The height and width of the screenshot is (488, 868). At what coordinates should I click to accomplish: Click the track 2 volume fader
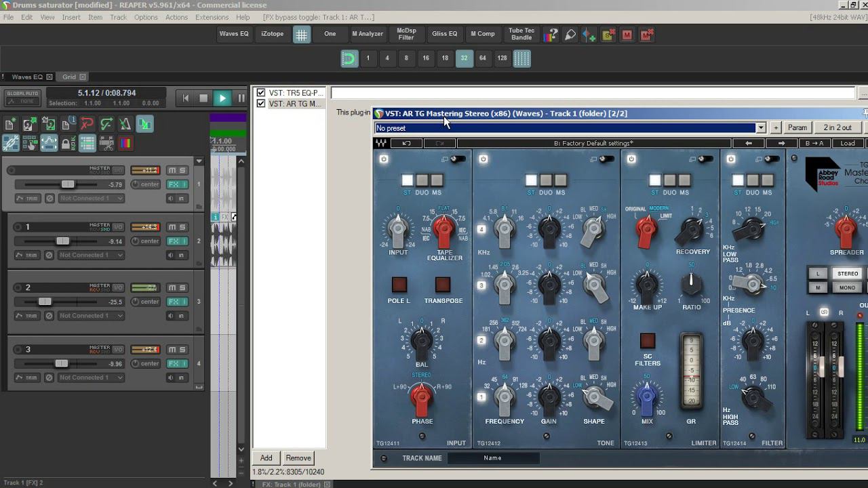point(45,302)
